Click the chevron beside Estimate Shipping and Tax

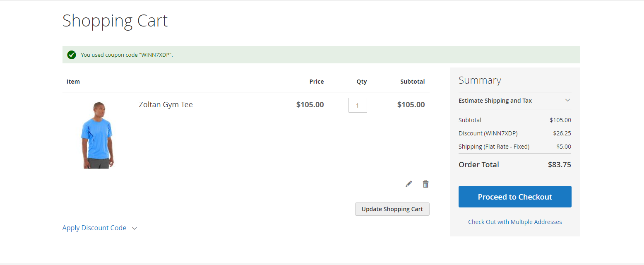567,100
